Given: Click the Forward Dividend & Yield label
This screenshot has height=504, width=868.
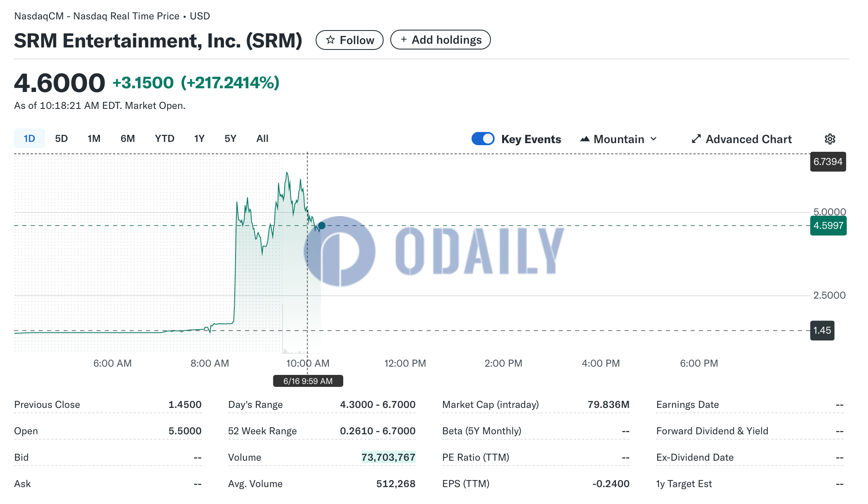Looking at the screenshot, I should [712, 431].
